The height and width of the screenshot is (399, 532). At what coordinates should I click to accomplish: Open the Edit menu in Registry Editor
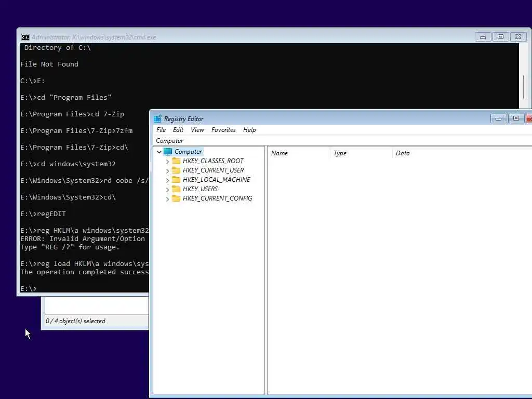[178, 130]
